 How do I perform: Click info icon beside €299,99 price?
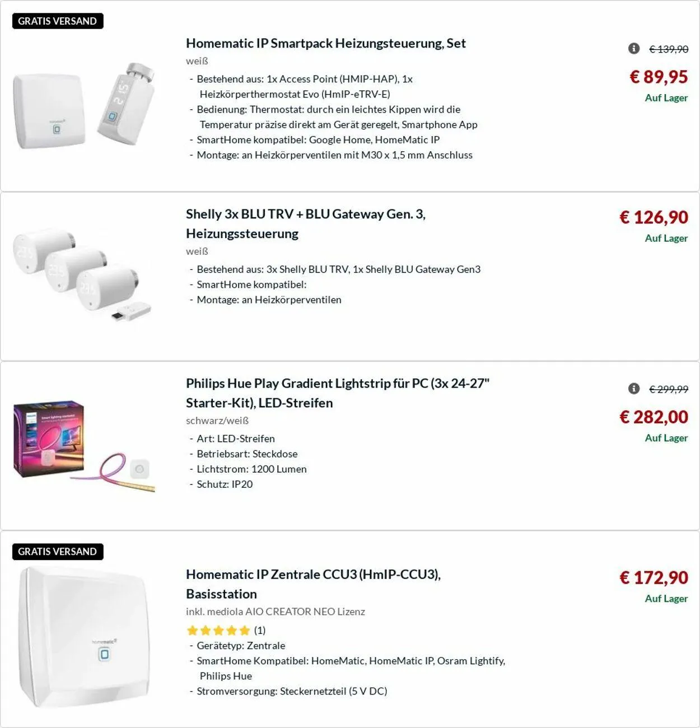point(634,389)
